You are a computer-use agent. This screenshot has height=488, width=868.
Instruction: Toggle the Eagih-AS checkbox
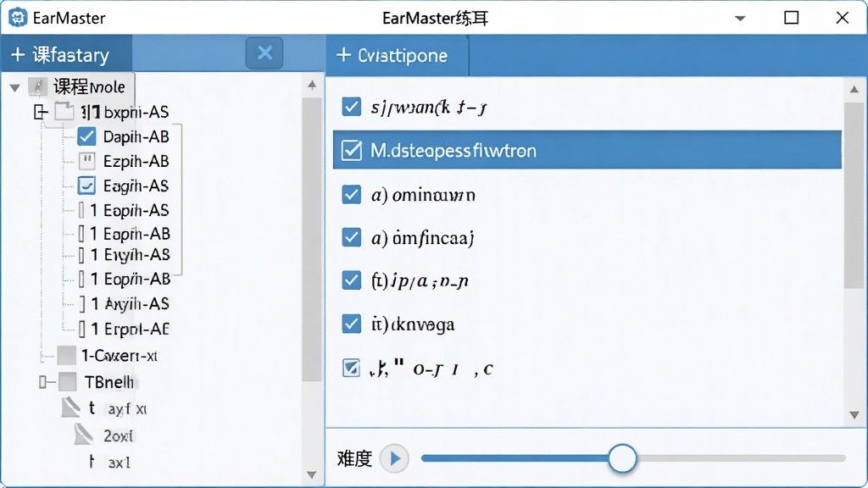pos(86,186)
